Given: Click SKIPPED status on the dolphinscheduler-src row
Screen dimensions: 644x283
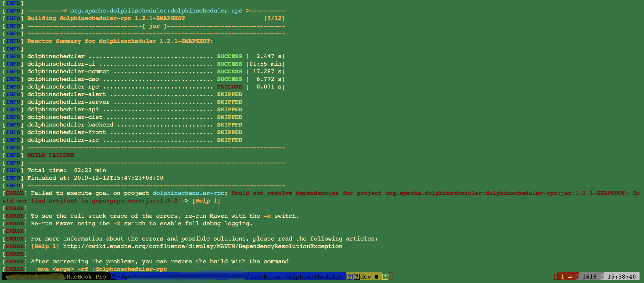Looking at the screenshot, I should click(230, 140).
